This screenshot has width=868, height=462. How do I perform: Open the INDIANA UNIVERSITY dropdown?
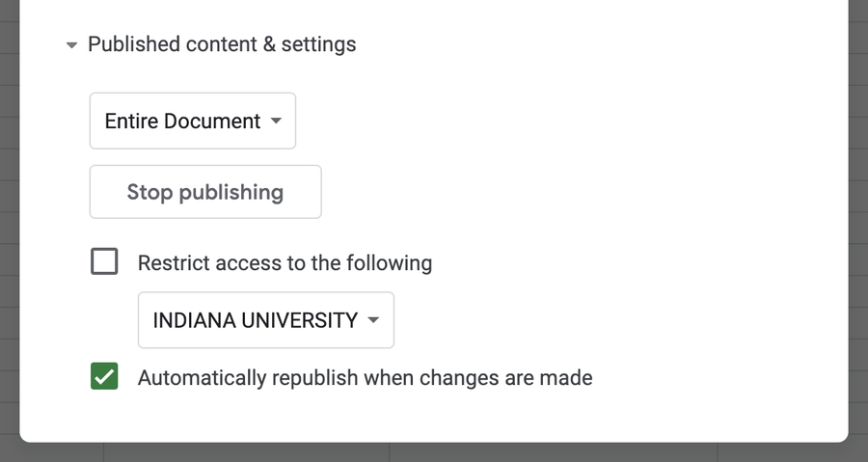point(265,320)
